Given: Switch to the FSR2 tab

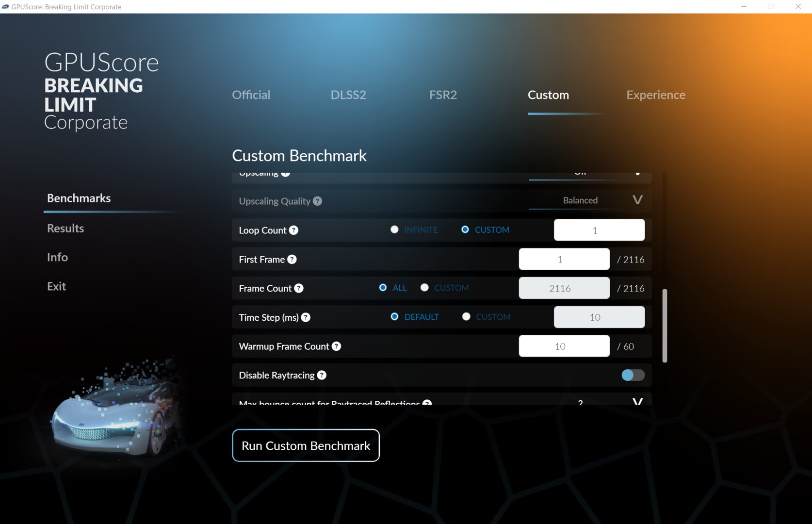Looking at the screenshot, I should point(443,95).
